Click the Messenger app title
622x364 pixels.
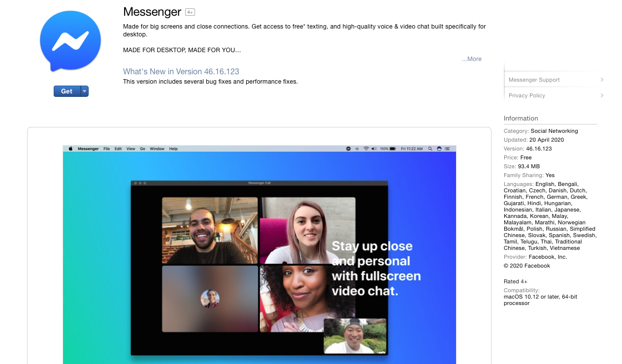(152, 12)
